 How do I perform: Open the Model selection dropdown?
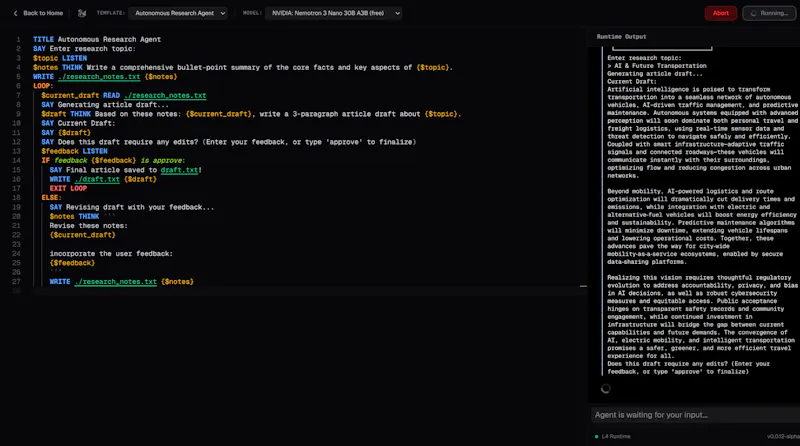(334, 13)
